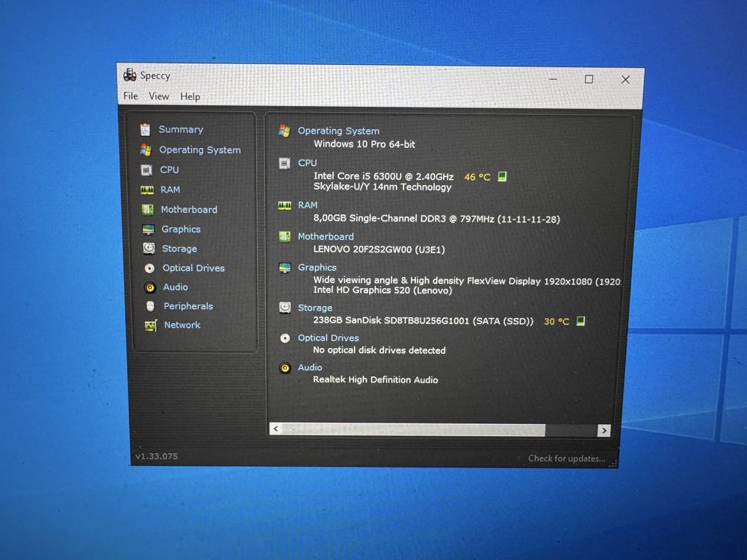Click Operating System heading link in summary

pos(338,131)
